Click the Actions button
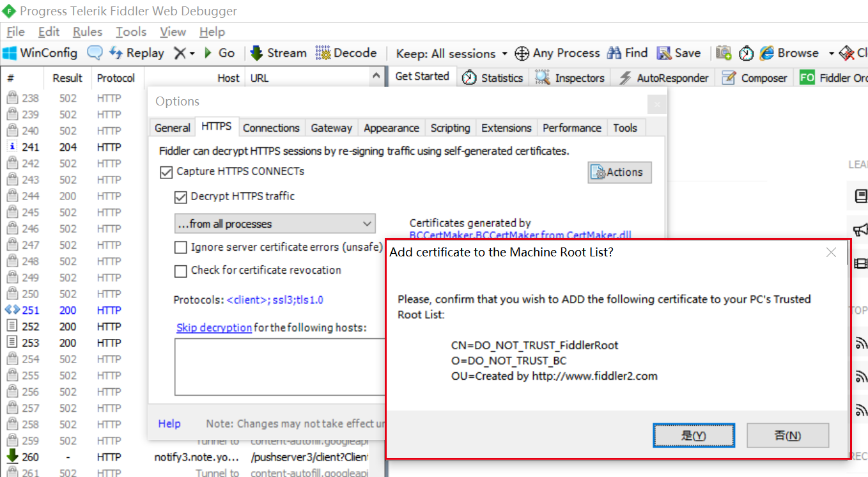This screenshot has height=477, width=868. pyautogui.click(x=619, y=172)
